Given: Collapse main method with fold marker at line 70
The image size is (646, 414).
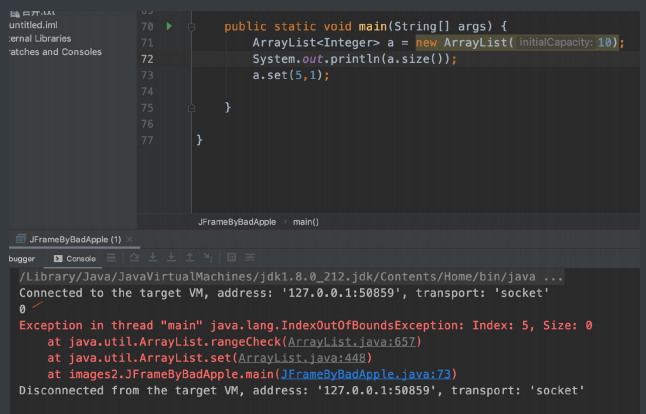Looking at the screenshot, I should point(192,27).
